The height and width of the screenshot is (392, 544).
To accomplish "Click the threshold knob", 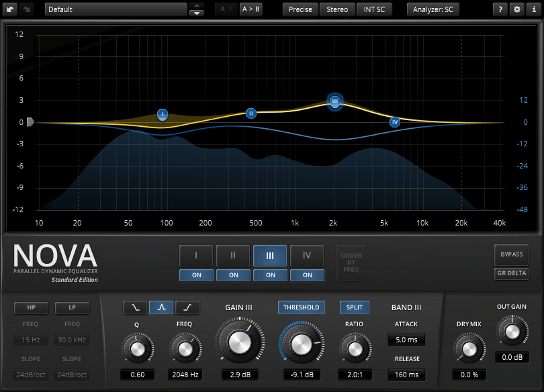I will point(302,344).
